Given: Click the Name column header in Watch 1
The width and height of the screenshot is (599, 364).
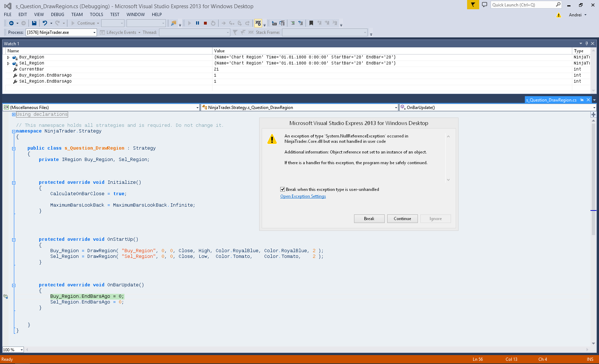Looking at the screenshot, I should pos(109,51).
